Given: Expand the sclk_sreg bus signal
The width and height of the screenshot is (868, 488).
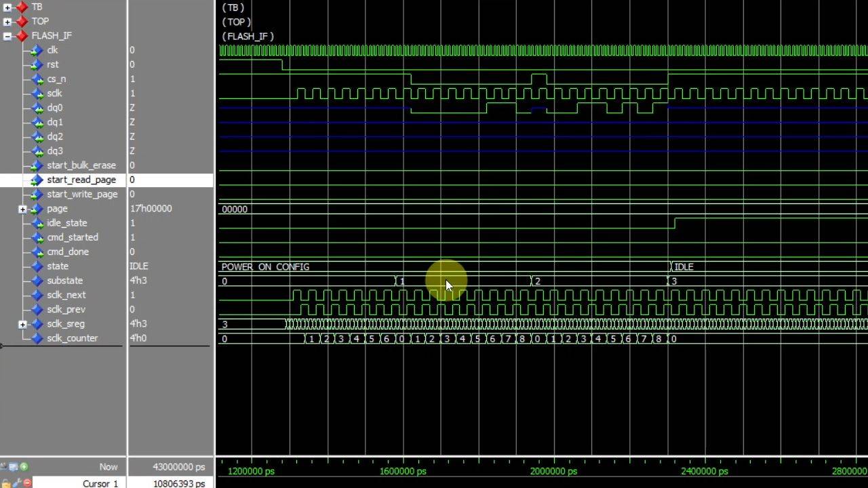Looking at the screenshot, I should (22, 324).
